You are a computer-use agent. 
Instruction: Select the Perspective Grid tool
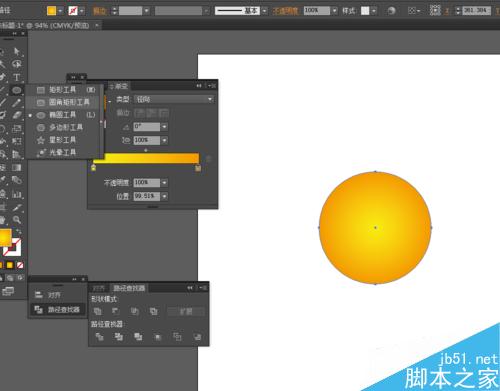[16, 154]
